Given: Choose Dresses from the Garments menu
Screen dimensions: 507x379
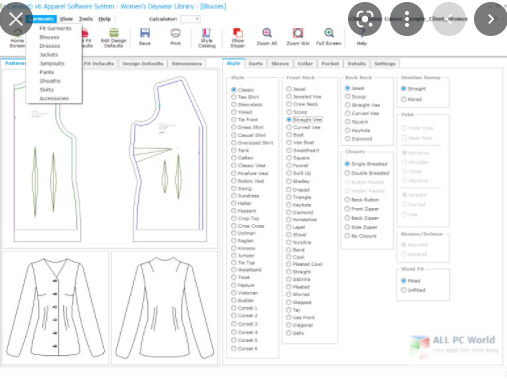Looking at the screenshot, I should tap(50, 46).
